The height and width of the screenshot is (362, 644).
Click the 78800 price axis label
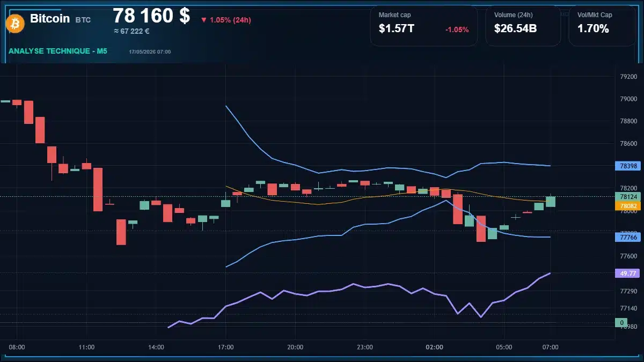(x=628, y=122)
